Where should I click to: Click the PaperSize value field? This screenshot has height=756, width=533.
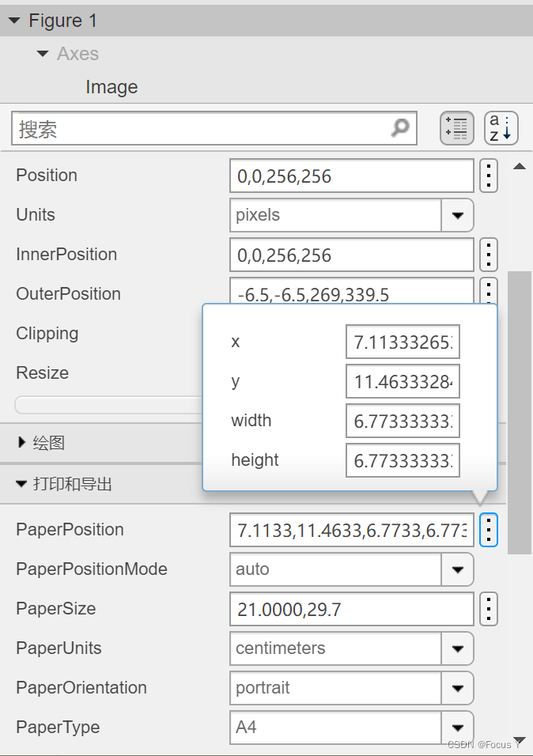[352, 609]
